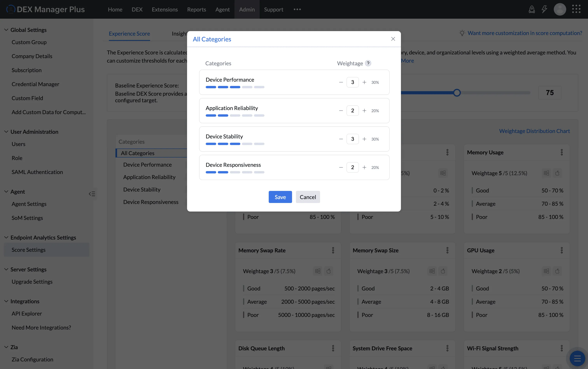Viewport: 588px width, 369px height.
Task: Open System Drive Free Space options menu
Action: 447,348
